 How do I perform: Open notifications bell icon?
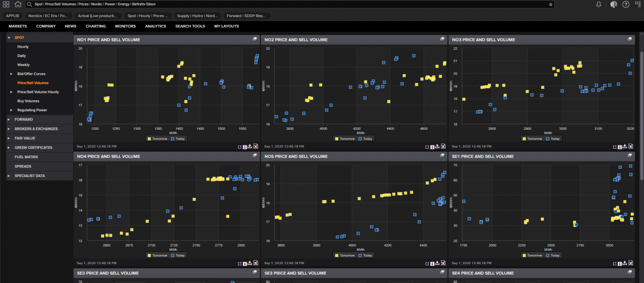598,4
